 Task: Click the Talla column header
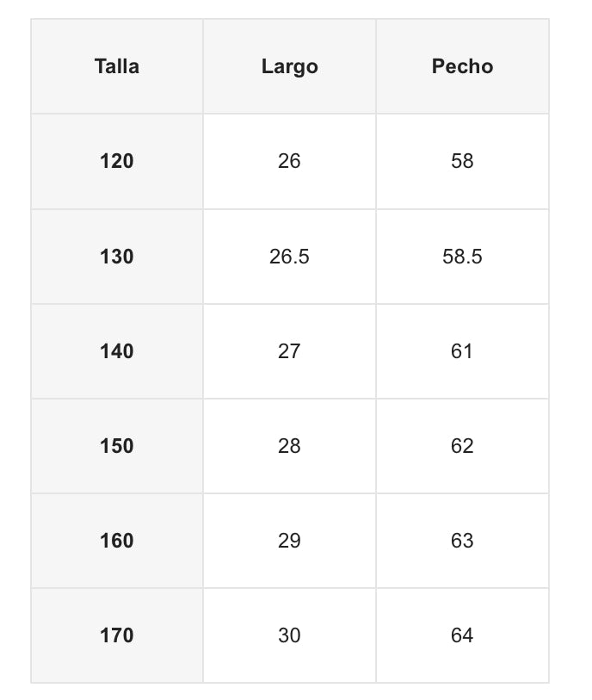tap(117, 66)
